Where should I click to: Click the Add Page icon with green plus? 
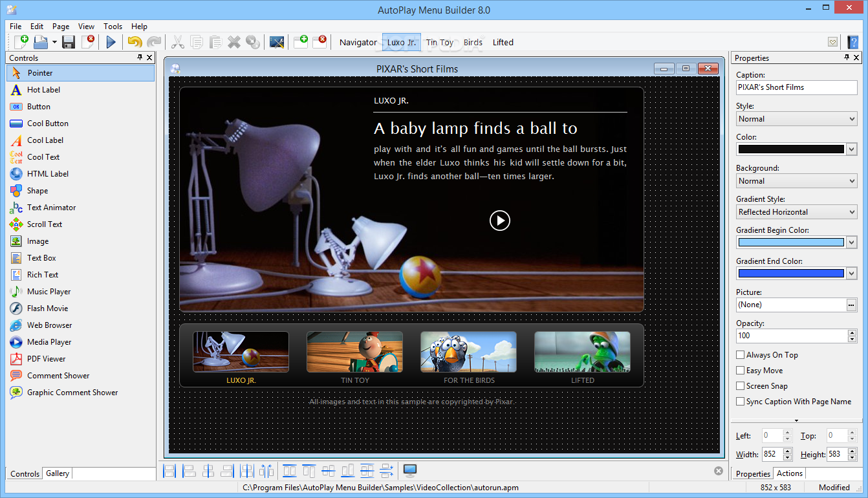tap(301, 42)
